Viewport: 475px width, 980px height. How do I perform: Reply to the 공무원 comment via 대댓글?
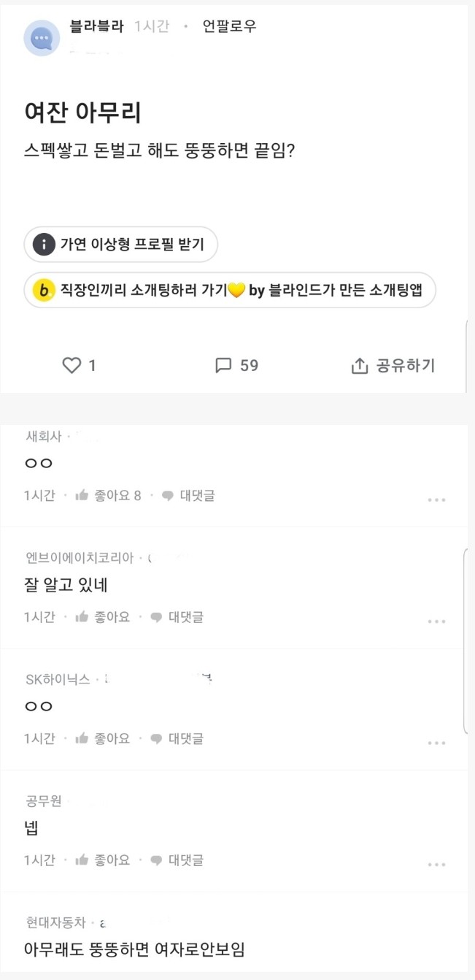[177, 860]
